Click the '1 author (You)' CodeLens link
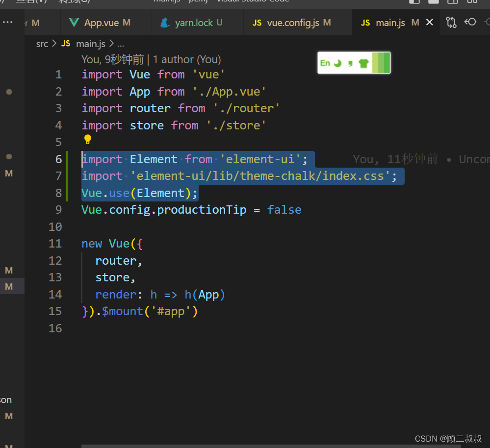 187,59
